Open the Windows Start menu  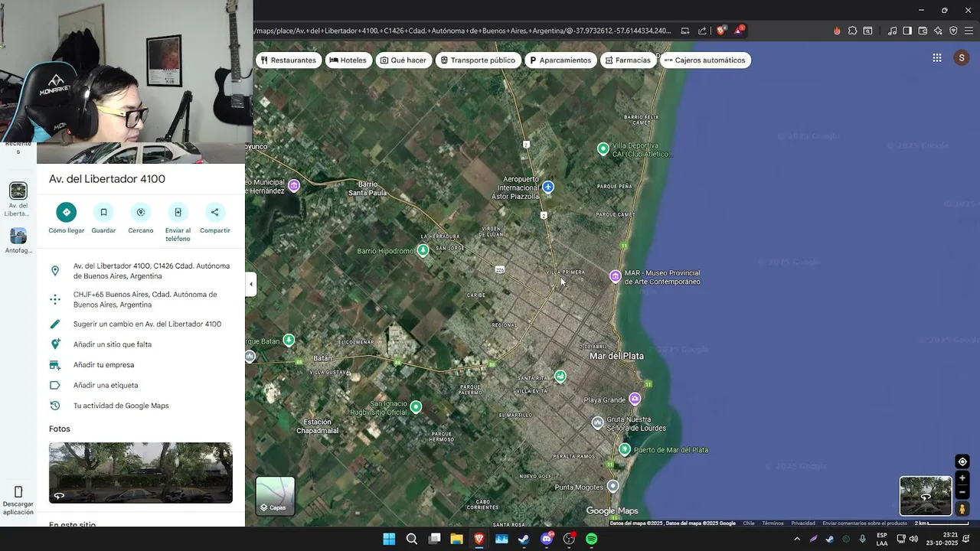click(389, 539)
